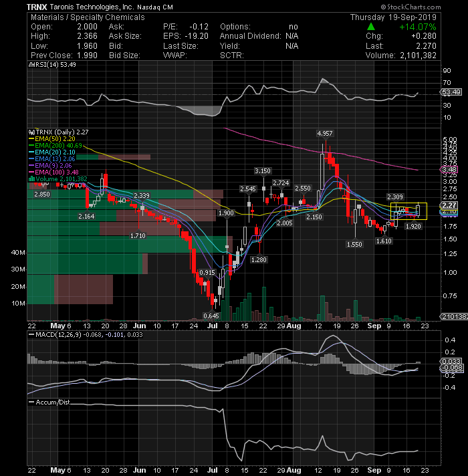
Task: Click the Prev Close 1.990 value
Action: coord(87,55)
